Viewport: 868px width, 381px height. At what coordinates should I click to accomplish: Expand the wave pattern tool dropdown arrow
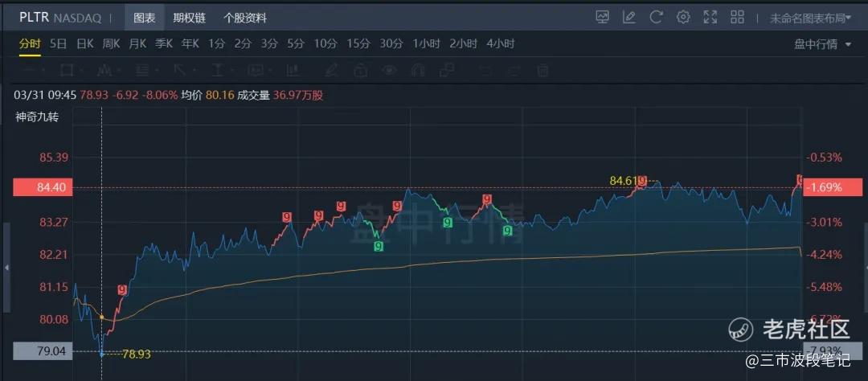(x=119, y=71)
